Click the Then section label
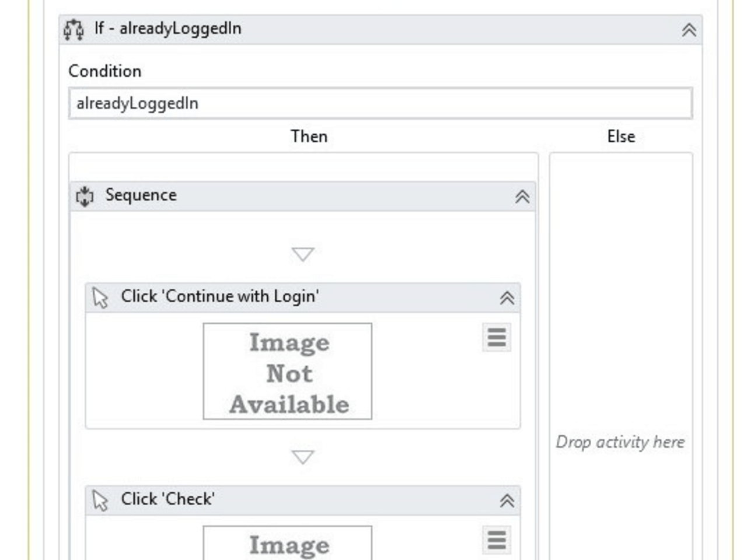747x560 pixels. pos(309,136)
